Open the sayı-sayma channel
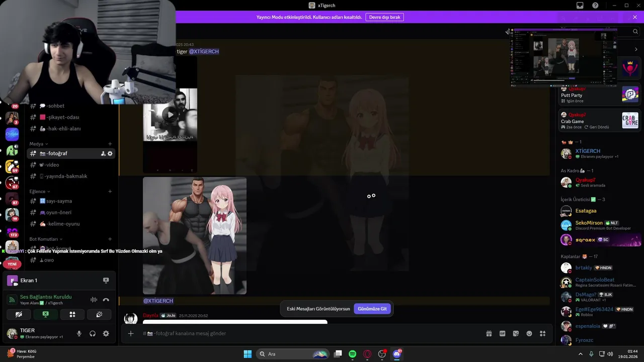The height and width of the screenshot is (362, 644). tap(71, 201)
